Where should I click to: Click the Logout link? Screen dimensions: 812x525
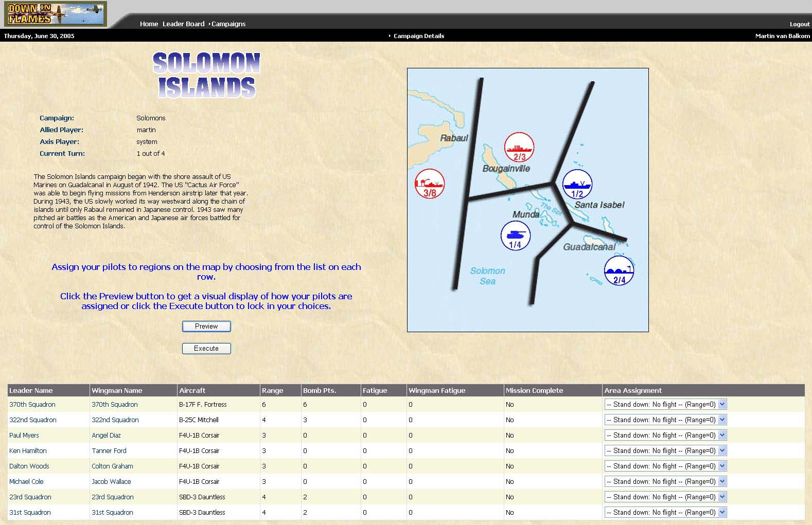pyautogui.click(x=799, y=24)
